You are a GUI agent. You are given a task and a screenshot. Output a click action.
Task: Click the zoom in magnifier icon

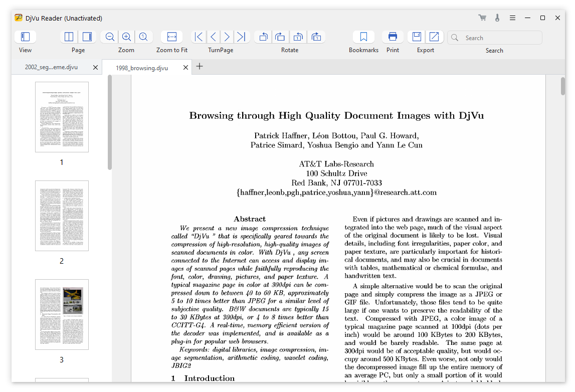click(126, 37)
